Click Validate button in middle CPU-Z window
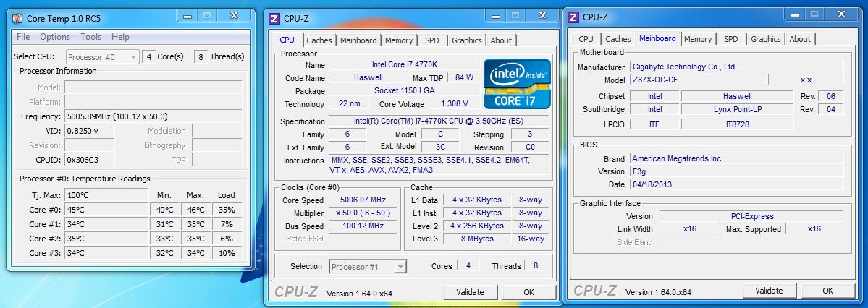This screenshot has height=308, width=868. point(470,292)
